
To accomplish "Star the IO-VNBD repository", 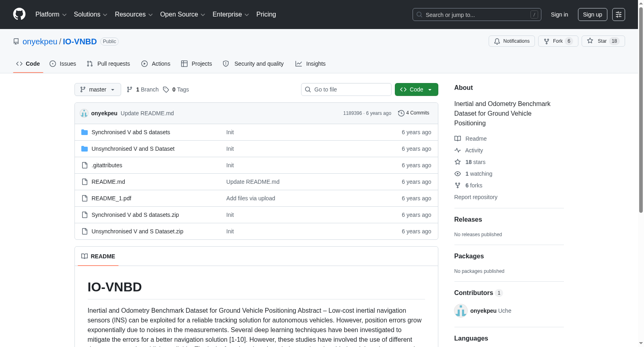I will click(603, 41).
